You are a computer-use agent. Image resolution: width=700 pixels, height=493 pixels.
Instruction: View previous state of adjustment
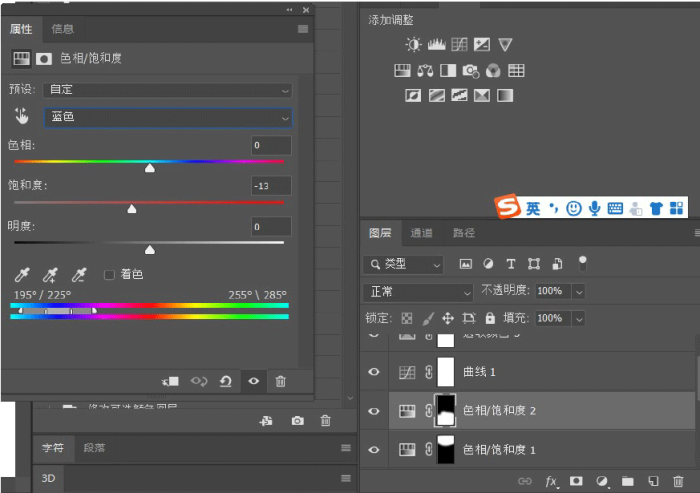coord(199,381)
